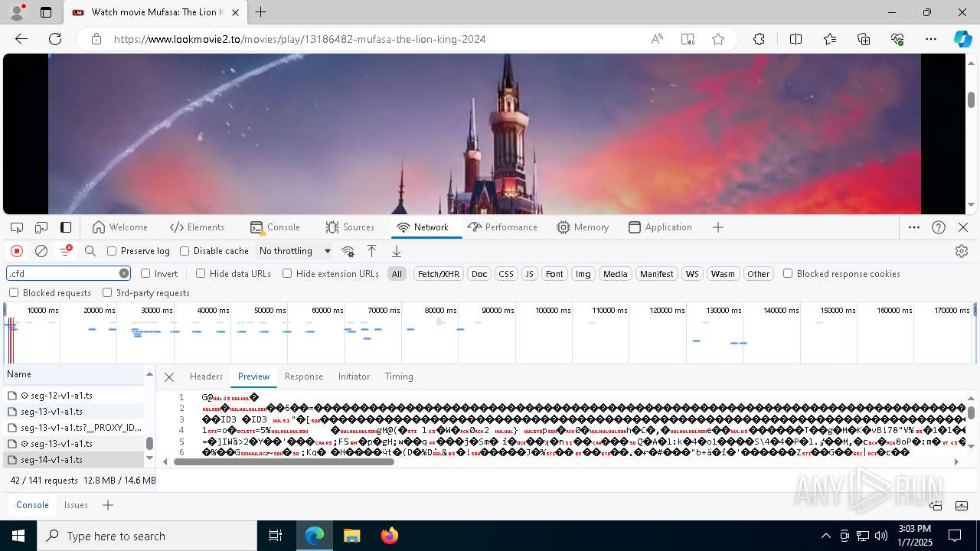Image resolution: width=980 pixels, height=551 pixels.
Task: Select the Initiator detail tab
Action: tap(354, 377)
